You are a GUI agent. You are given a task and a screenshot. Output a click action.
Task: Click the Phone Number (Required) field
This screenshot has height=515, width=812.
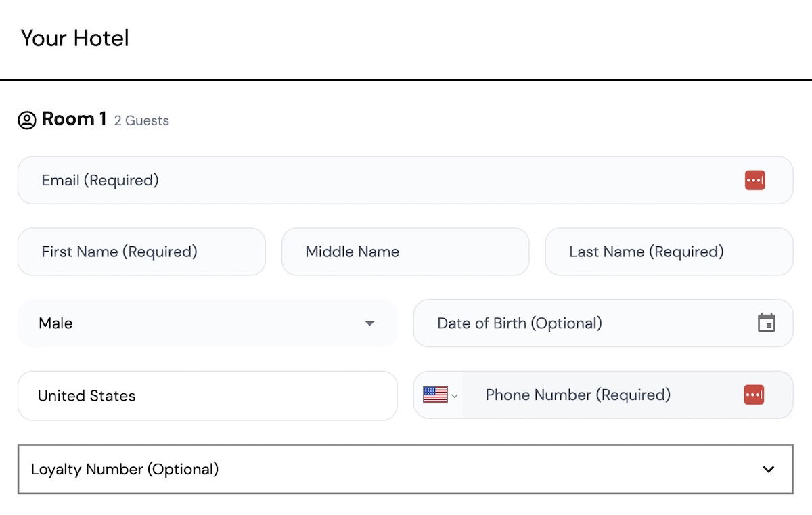point(602,395)
